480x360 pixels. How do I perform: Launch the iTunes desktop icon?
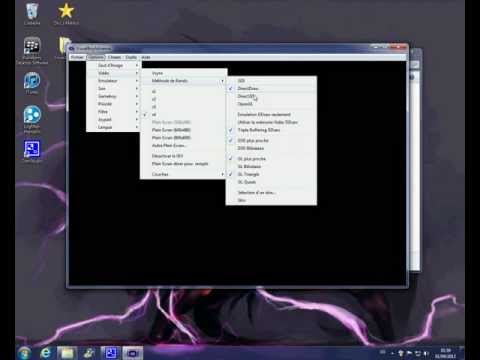point(32,83)
